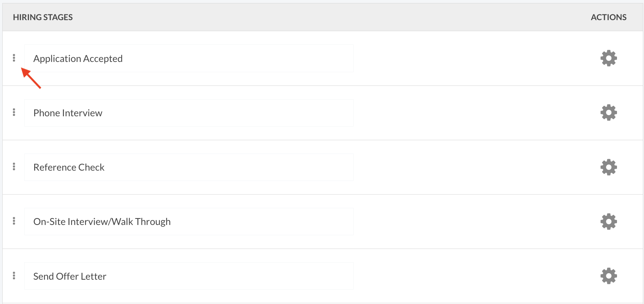Open settings gear for Application Accepted stage
Screen dimensions: 644x304
[x=609, y=58]
